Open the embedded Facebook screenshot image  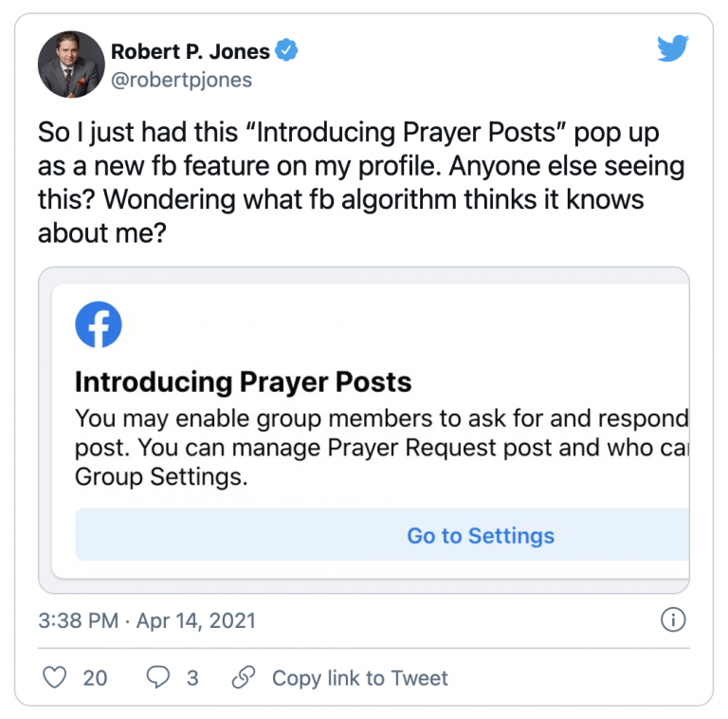(364, 430)
